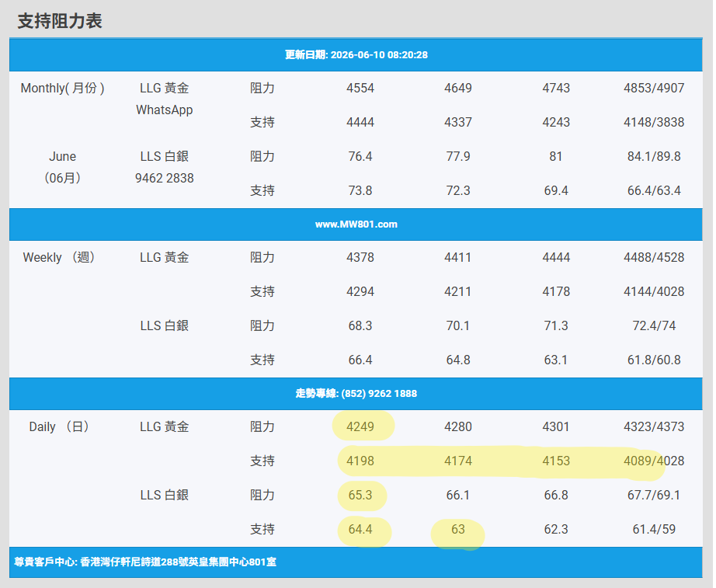Click the phone number 9462 2838
This screenshot has height=588, width=716.
[x=165, y=178]
